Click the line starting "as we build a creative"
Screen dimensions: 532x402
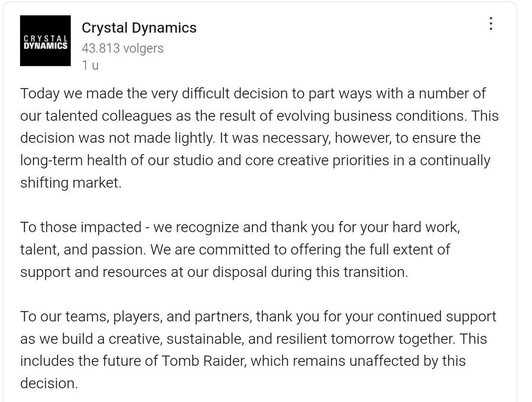(254, 339)
